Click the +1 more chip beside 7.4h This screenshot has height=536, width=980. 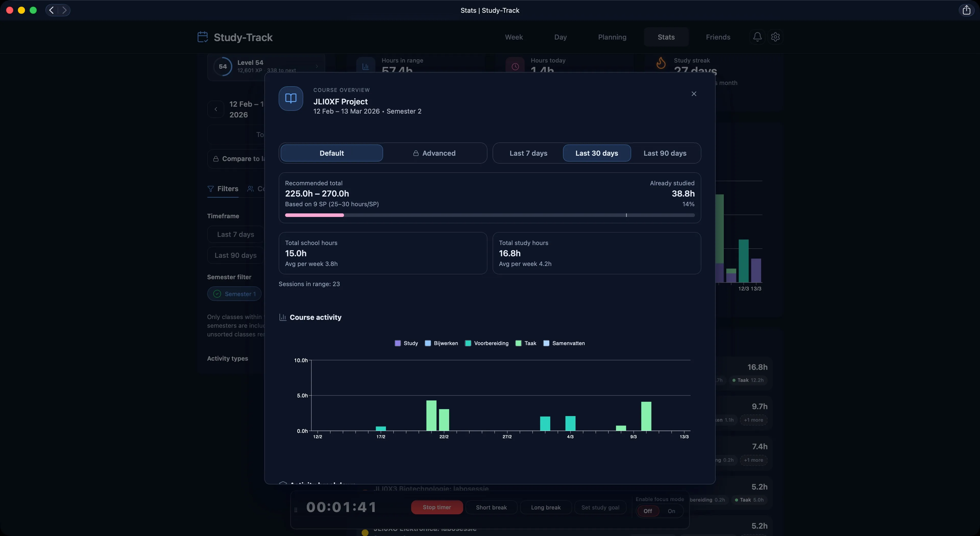click(753, 460)
